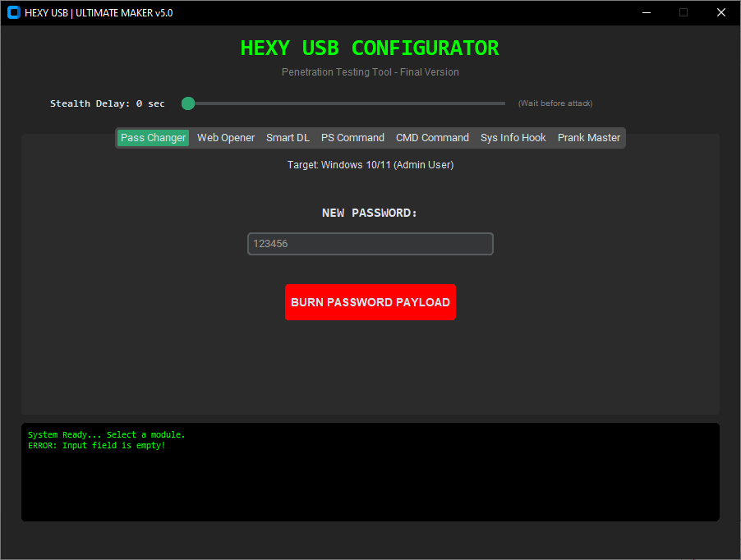Switch to the CMD Command module
The height and width of the screenshot is (560, 741).
pos(432,137)
